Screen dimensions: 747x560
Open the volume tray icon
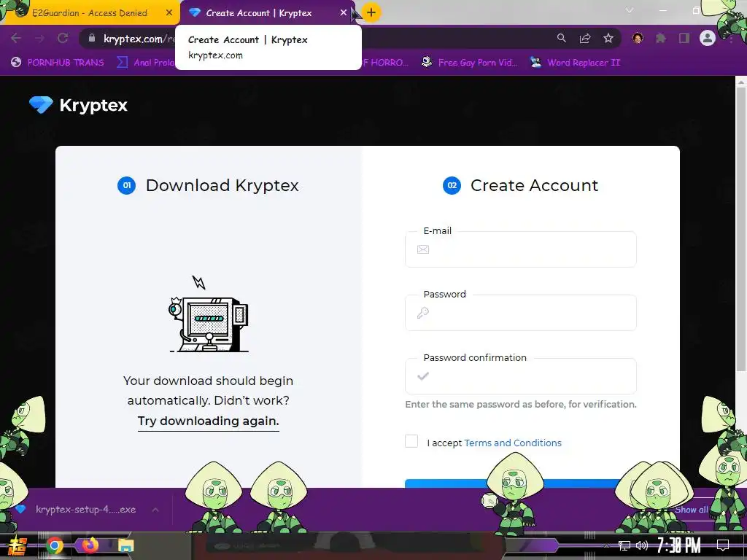[642, 545]
